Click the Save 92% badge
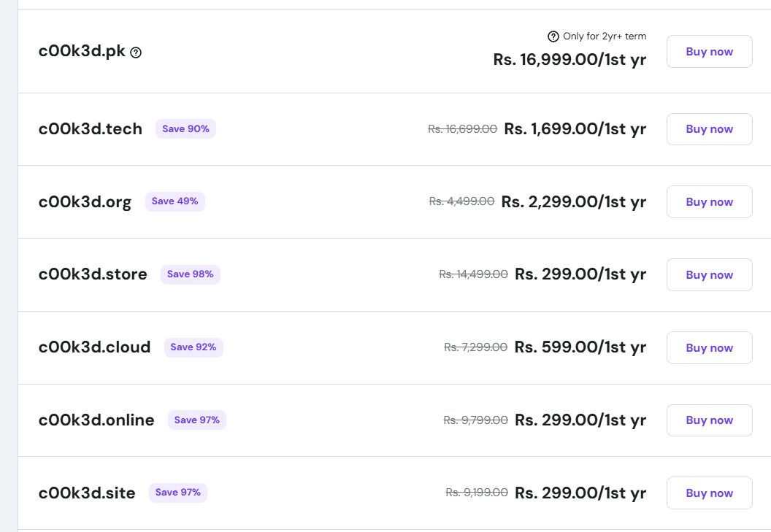The height and width of the screenshot is (532, 771). click(x=193, y=347)
